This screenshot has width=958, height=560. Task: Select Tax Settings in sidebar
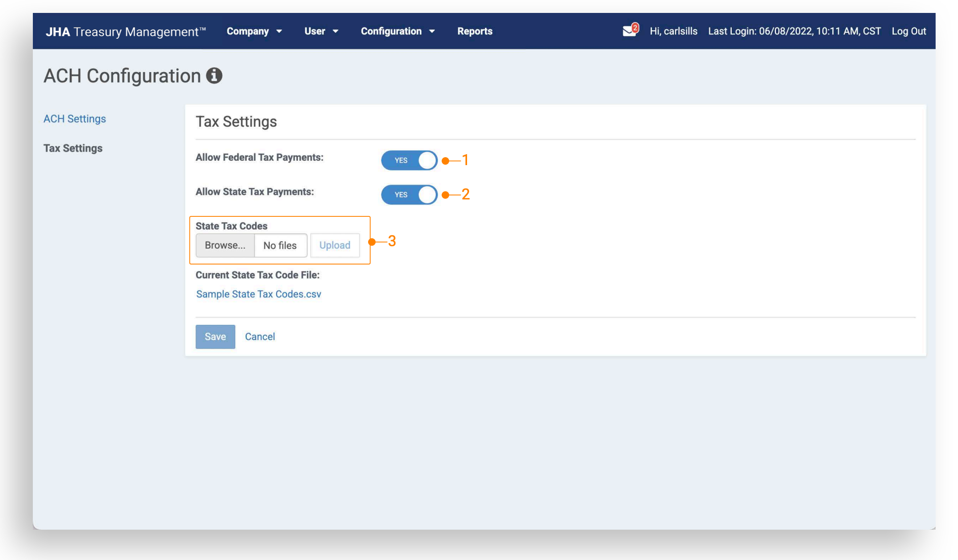tap(73, 148)
